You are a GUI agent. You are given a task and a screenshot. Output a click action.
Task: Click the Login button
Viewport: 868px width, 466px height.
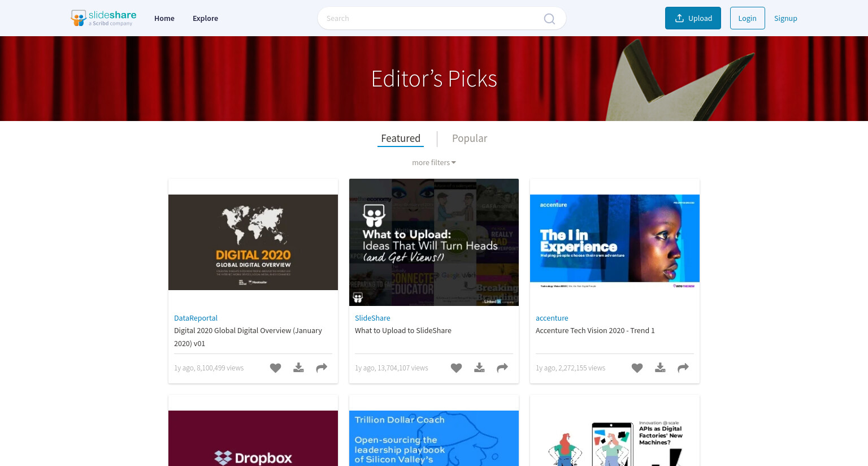click(747, 18)
